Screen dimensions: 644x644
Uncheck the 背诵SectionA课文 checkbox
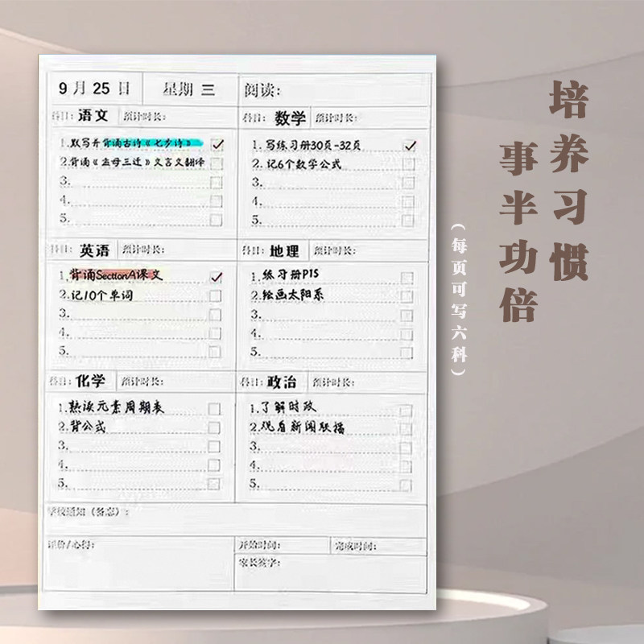tap(216, 277)
